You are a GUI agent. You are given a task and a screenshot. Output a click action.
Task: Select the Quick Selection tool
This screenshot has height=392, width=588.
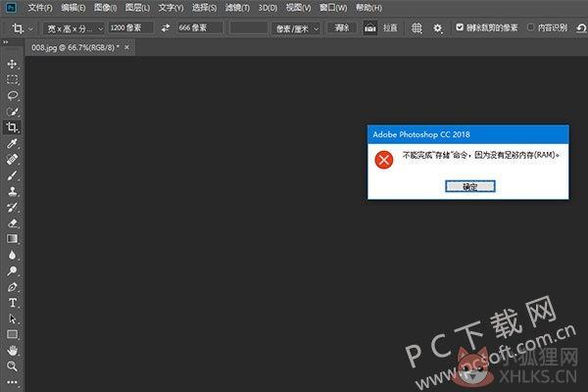pos(12,112)
